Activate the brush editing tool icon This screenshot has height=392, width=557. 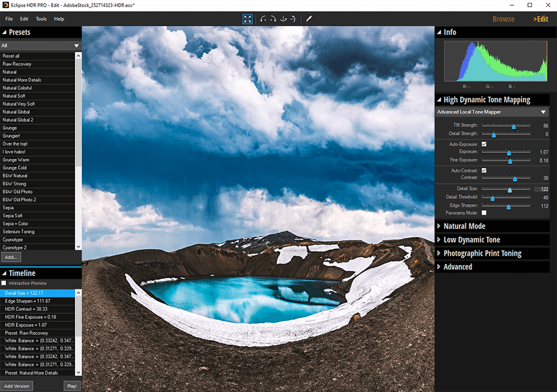(x=309, y=19)
